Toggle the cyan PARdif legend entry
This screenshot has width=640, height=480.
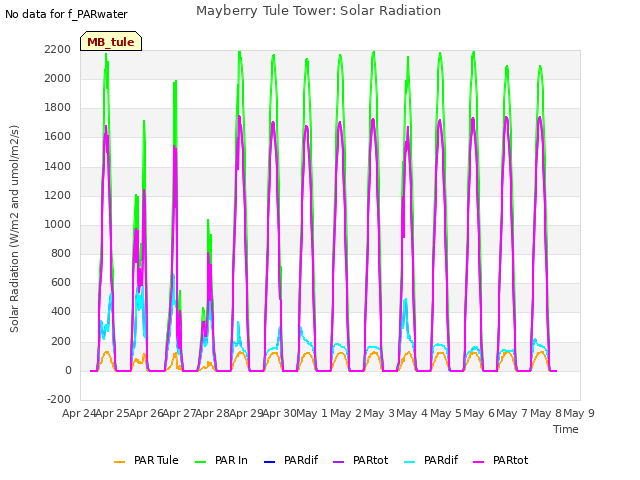(431, 460)
